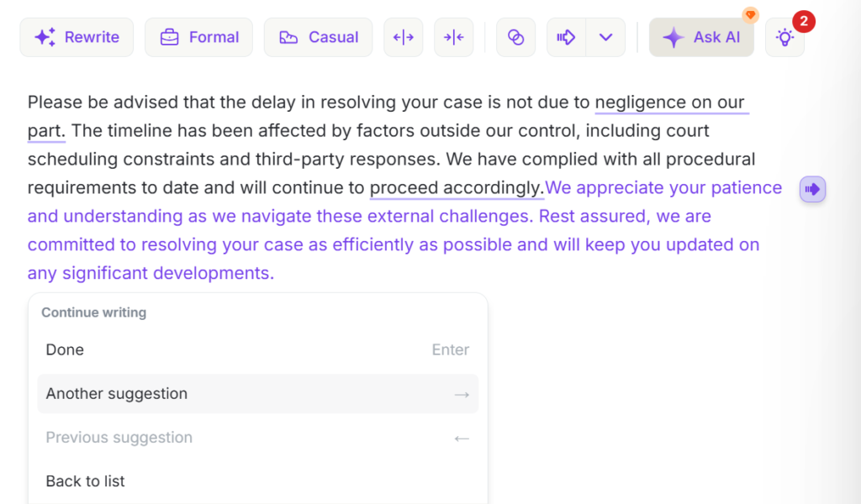Click the orange premium gem badge
The height and width of the screenshot is (504, 861).
click(751, 15)
